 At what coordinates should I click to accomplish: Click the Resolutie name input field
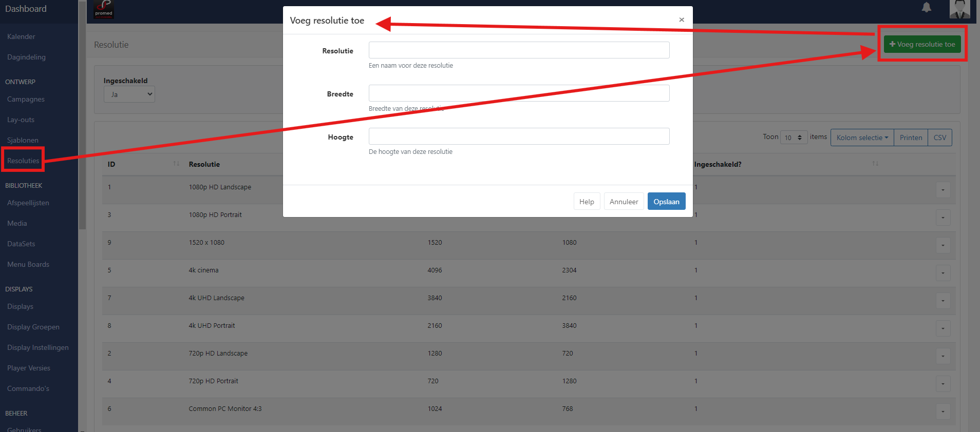(x=519, y=50)
